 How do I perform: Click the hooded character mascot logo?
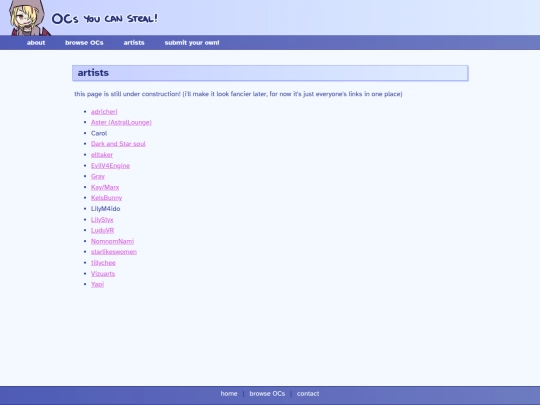[x=29, y=17]
